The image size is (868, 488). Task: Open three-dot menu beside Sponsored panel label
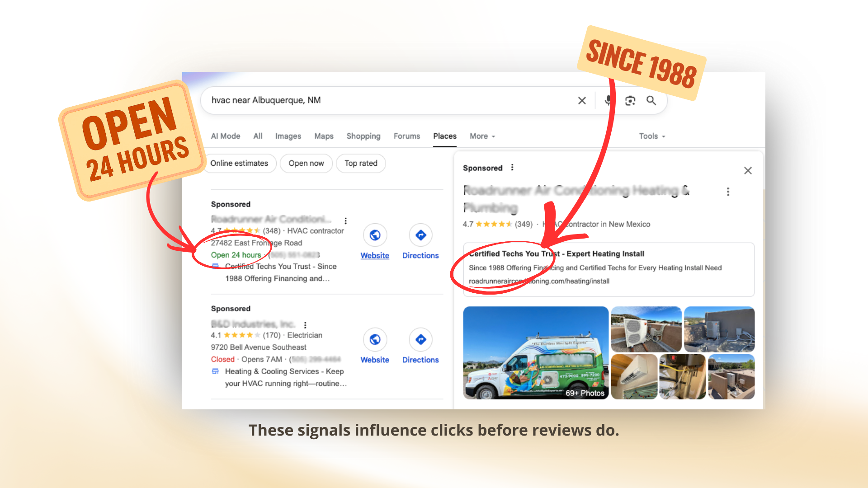click(512, 168)
